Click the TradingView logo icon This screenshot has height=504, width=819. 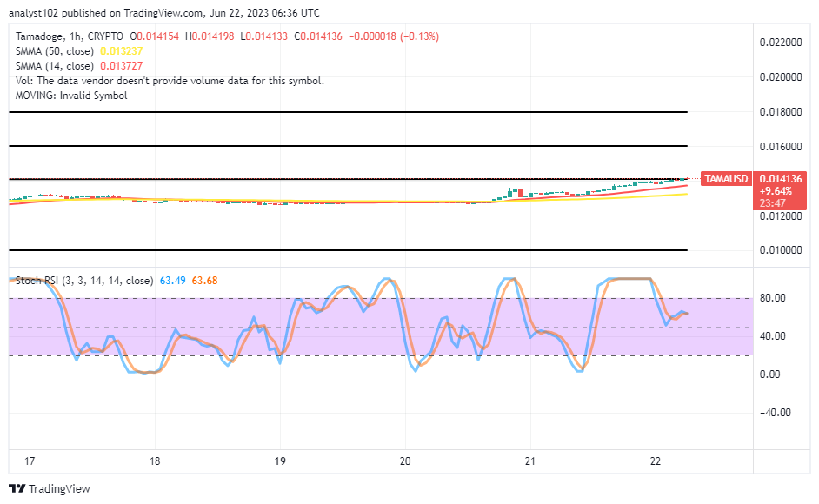[17, 488]
